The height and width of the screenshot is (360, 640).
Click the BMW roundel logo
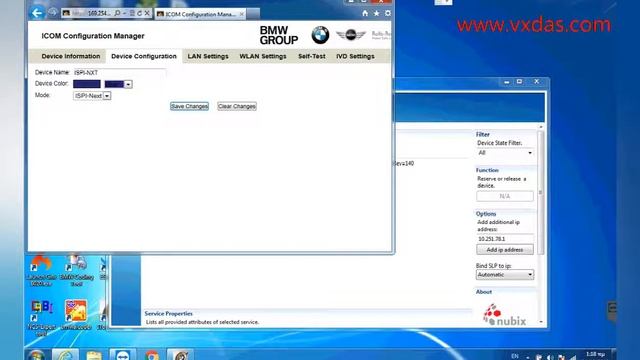320,35
